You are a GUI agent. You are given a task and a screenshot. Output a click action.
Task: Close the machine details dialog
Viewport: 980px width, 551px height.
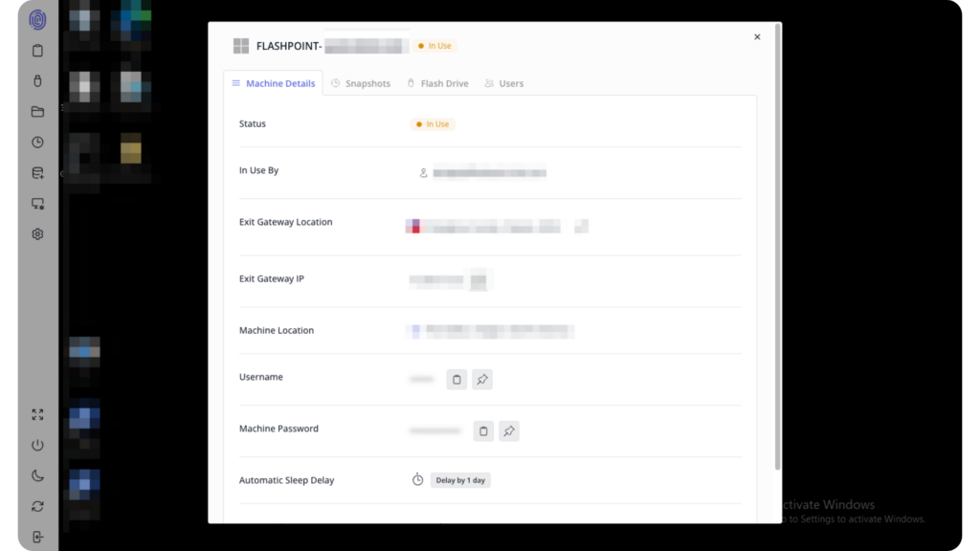tap(757, 37)
